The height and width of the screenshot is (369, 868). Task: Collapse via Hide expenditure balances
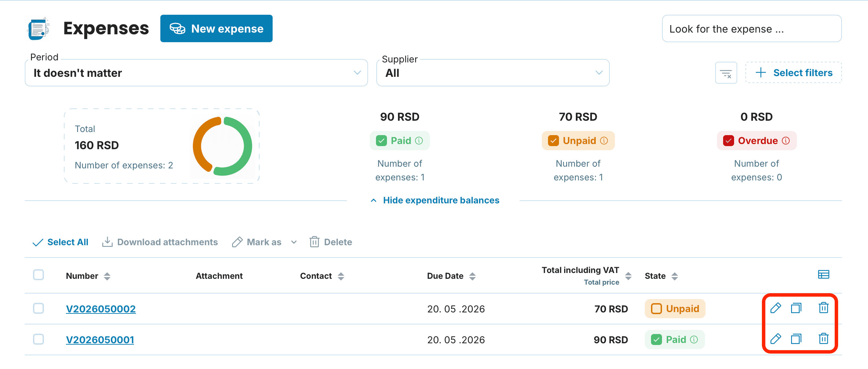pos(435,200)
